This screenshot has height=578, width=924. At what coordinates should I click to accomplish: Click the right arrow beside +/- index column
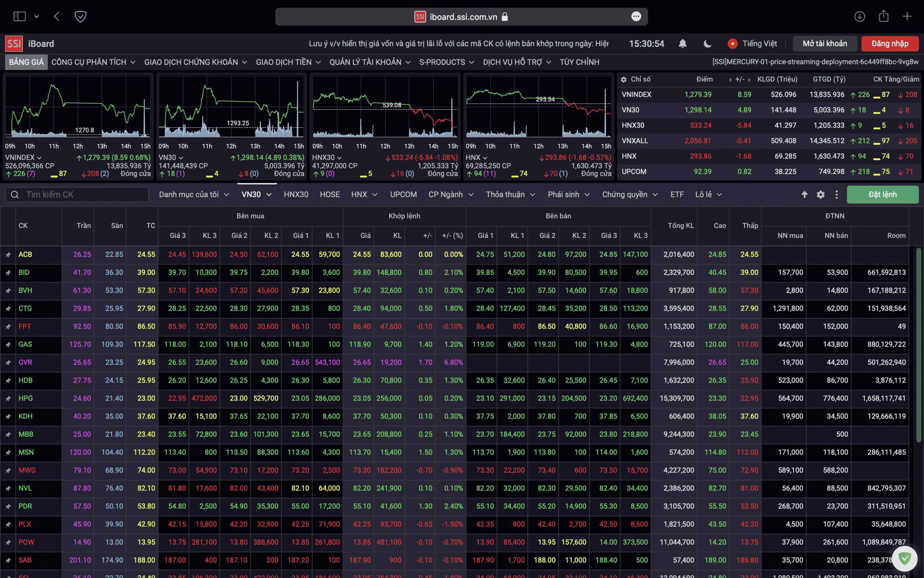(x=749, y=79)
